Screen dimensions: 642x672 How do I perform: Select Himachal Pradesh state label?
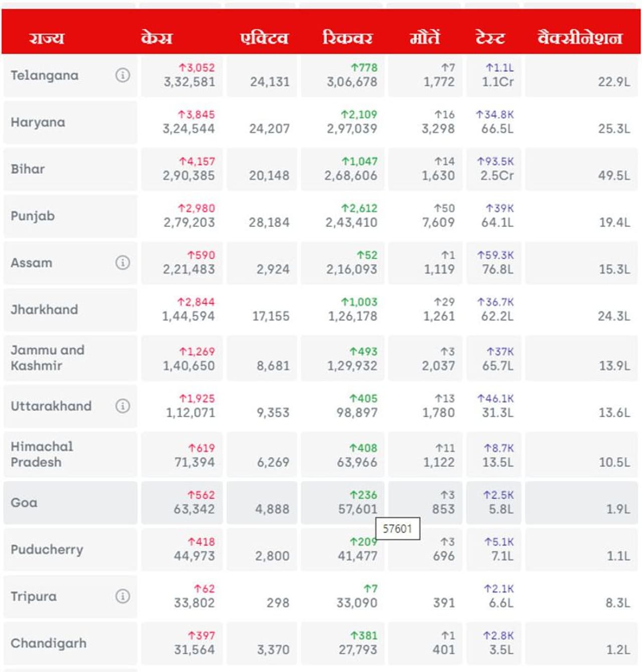tap(42, 454)
